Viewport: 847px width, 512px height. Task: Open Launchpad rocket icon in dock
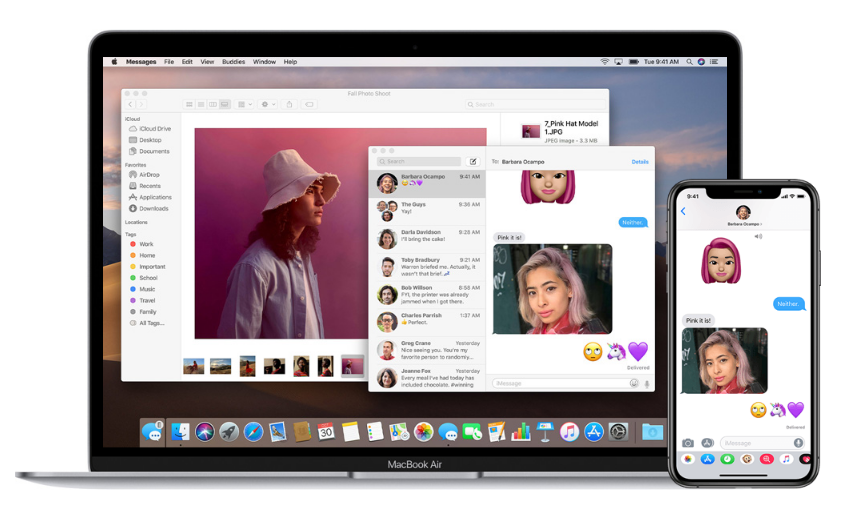[x=229, y=432]
